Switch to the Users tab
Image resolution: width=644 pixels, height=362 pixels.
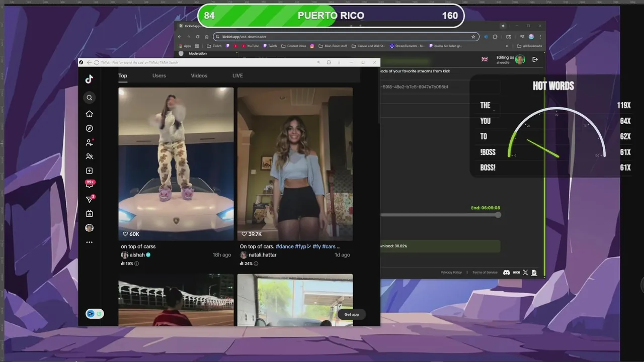tap(159, 76)
